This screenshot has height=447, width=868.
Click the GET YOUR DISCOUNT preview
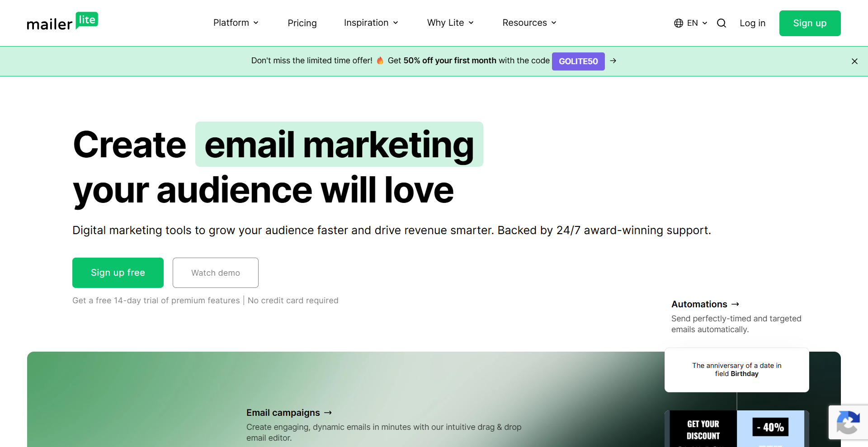703,430
